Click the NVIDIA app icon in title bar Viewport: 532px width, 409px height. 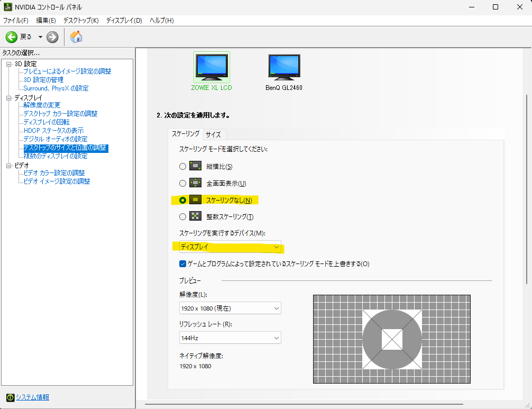point(8,7)
